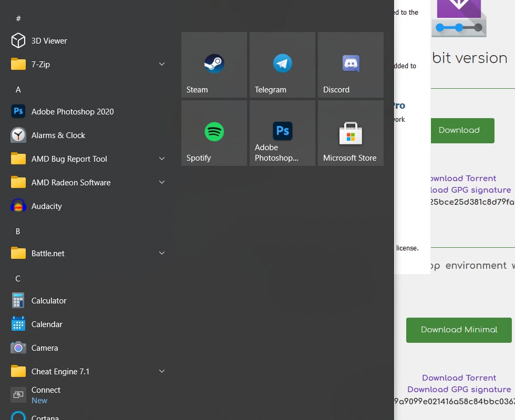515x420 pixels.
Task: Launch Adobe Photoshop 2020 from app list icon
Action: point(18,111)
